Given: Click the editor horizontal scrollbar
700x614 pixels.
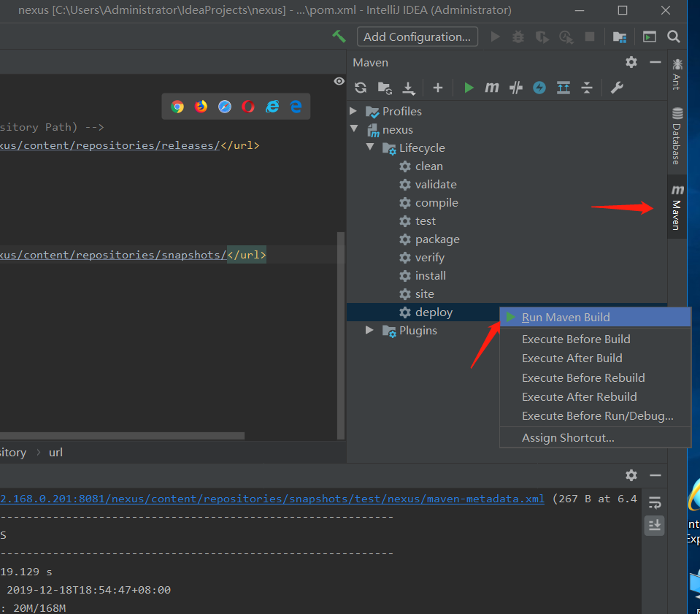Looking at the screenshot, I should coord(122,436).
